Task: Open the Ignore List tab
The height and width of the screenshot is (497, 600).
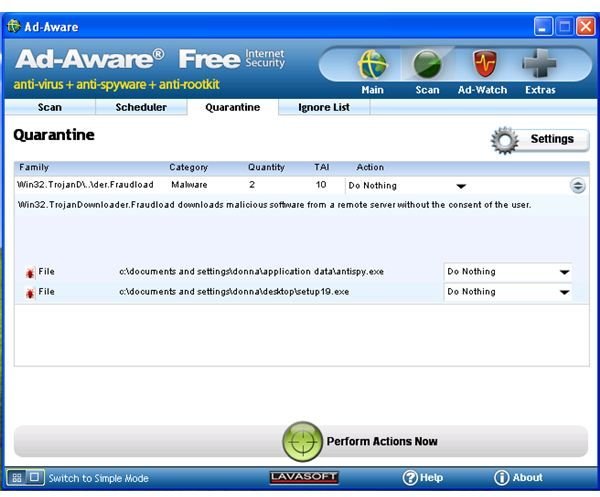Action: tap(324, 107)
